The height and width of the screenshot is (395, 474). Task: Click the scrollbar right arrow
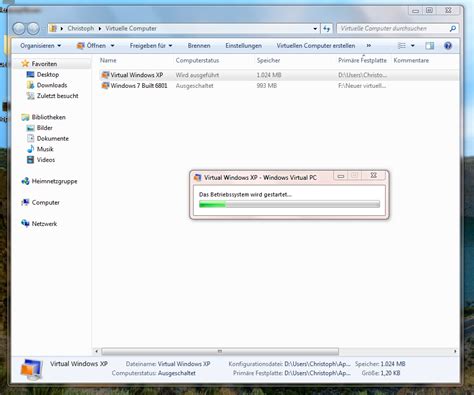tap(455, 351)
